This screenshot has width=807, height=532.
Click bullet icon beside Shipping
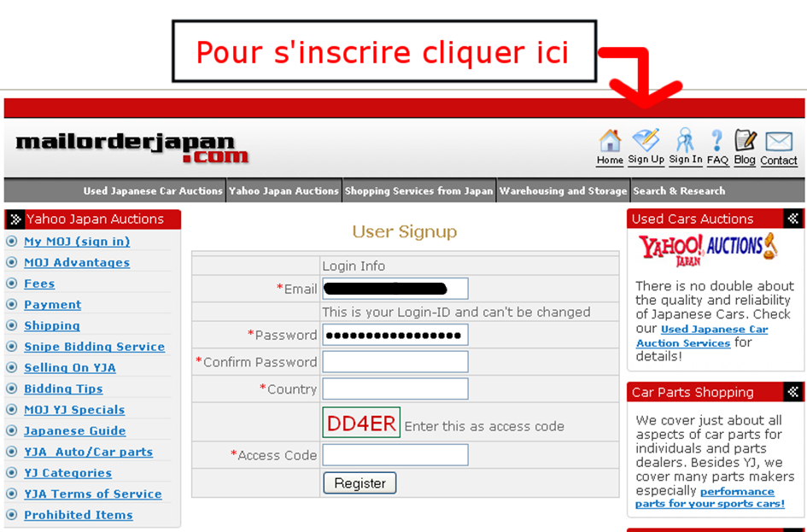[x=12, y=325]
